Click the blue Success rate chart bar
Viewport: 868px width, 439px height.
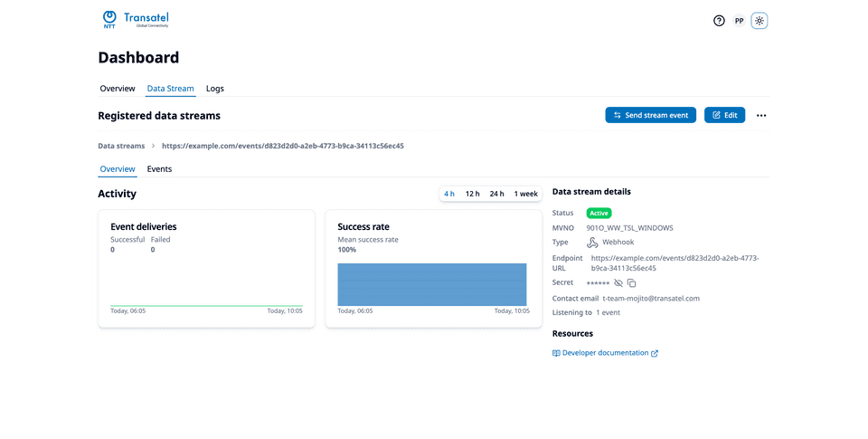[432, 284]
